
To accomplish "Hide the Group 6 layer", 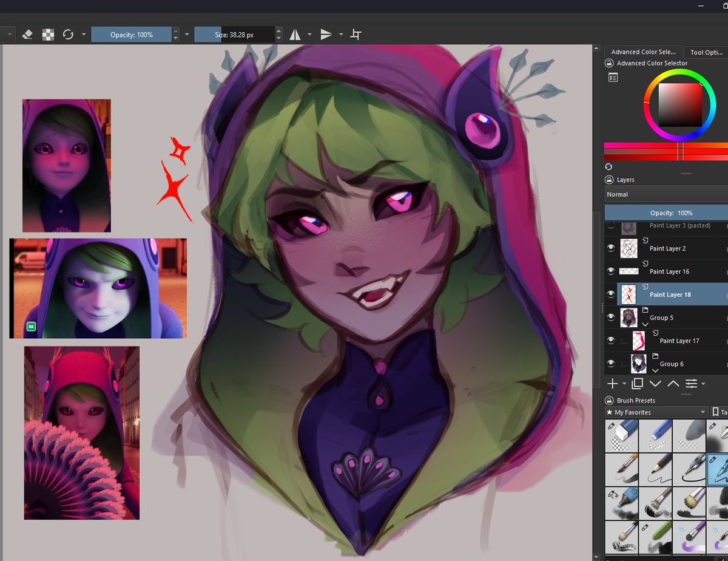I will point(611,364).
